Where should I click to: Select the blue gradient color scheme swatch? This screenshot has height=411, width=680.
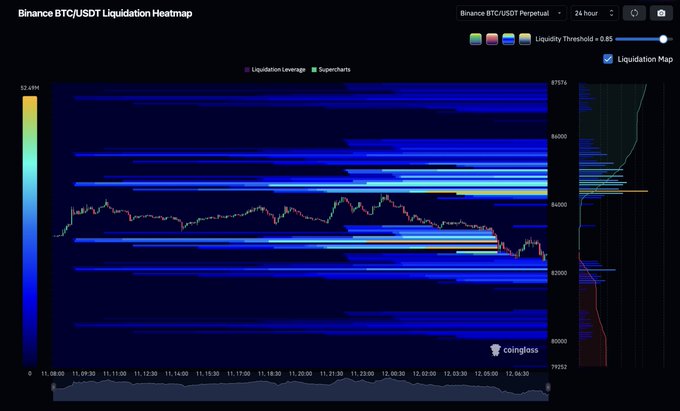508,39
